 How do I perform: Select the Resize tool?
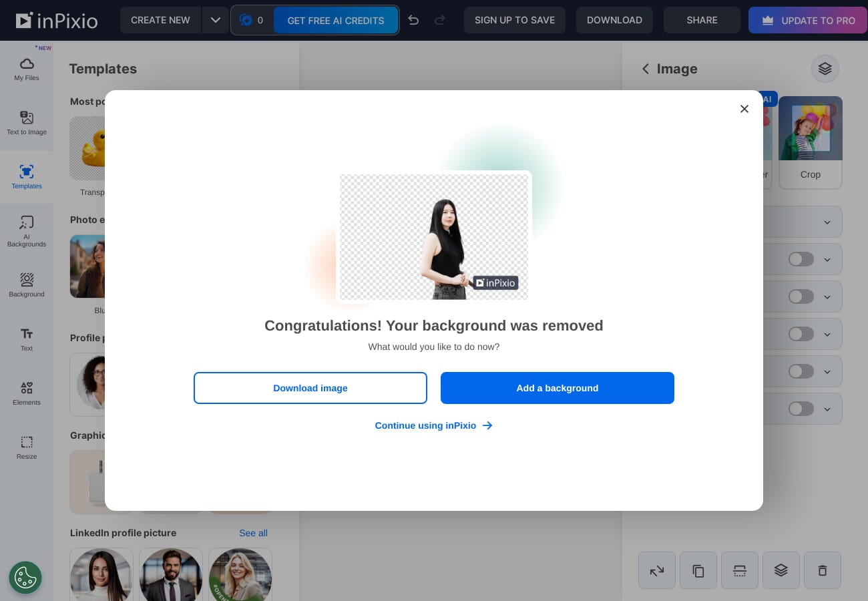tap(27, 447)
